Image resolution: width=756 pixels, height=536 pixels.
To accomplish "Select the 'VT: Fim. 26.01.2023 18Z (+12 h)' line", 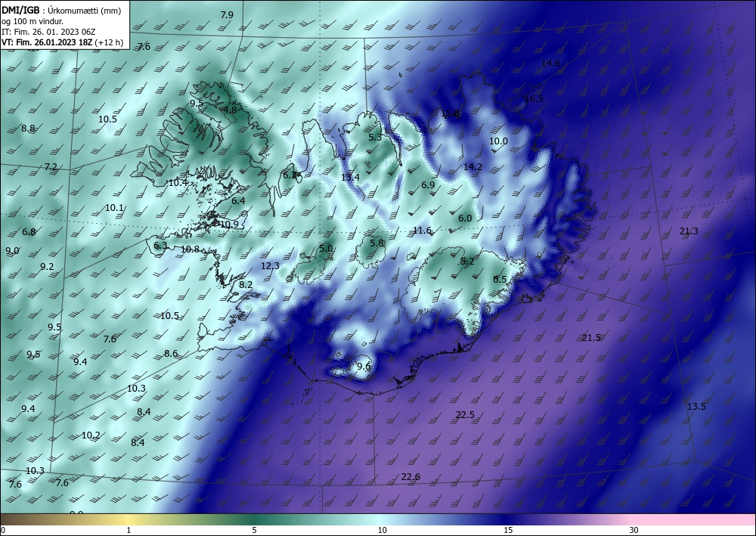I will point(62,42).
